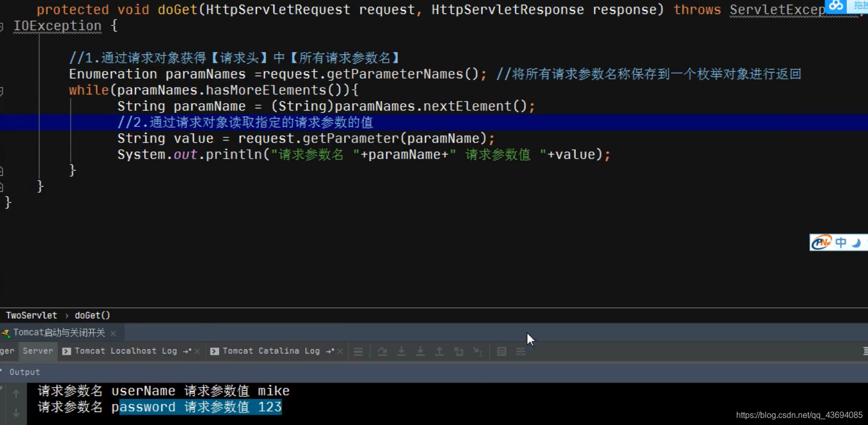868x425 pixels.
Task: Click the Show Execution Point hamburger icon
Action: tap(358, 351)
